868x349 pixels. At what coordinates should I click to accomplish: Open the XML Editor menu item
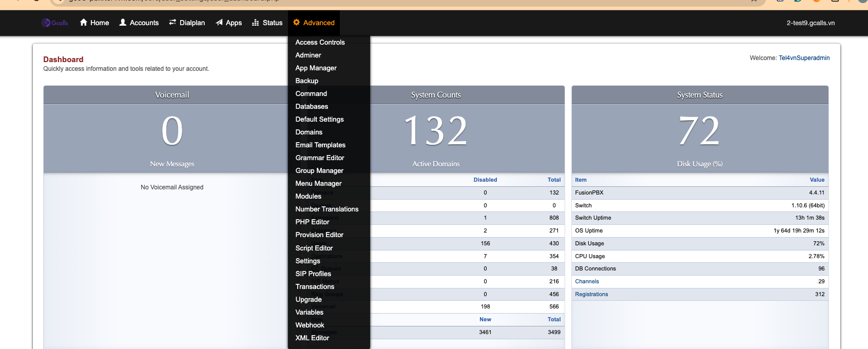tap(312, 338)
